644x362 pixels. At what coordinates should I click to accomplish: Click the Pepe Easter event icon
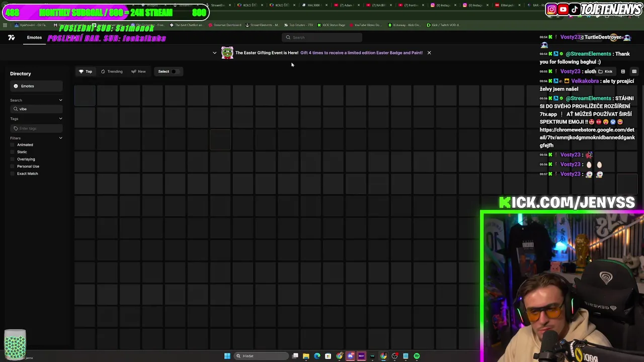coord(227,53)
